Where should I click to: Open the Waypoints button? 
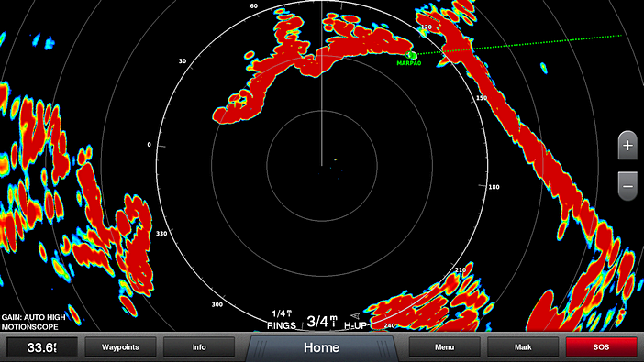click(x=120, y=347)
